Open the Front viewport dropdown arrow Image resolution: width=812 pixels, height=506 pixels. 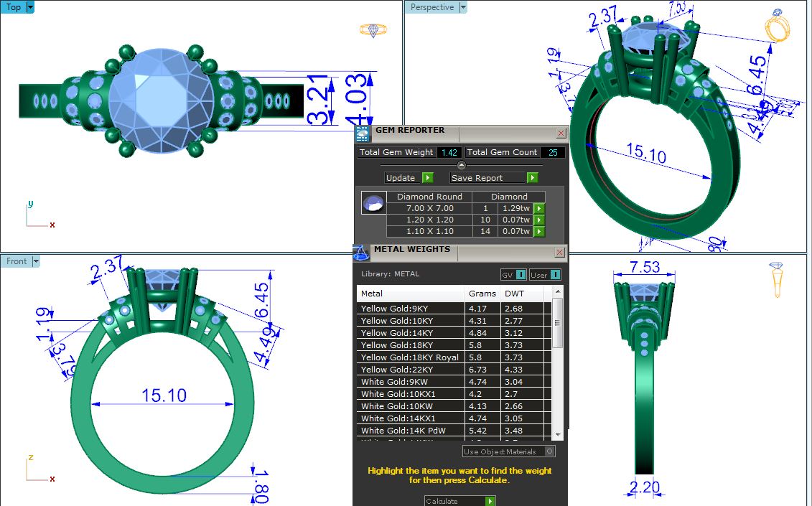coord(35,261)
